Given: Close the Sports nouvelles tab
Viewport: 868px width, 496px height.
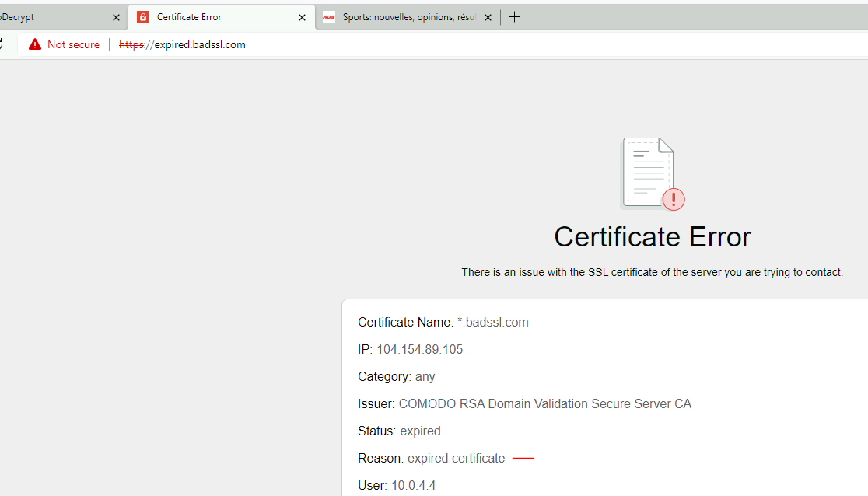Looking at the screenshot, I should (488, 17).
